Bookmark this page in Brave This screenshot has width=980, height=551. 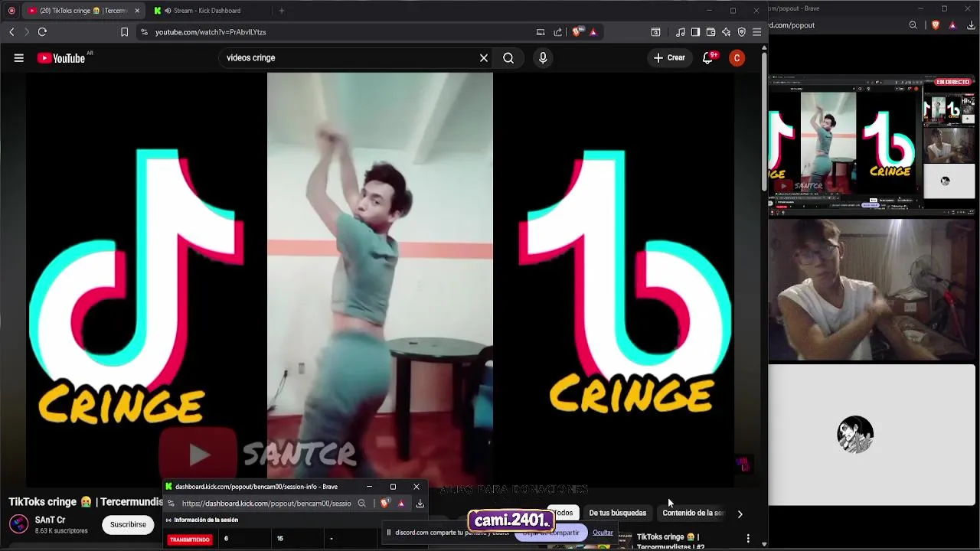[x=124, y=32]
